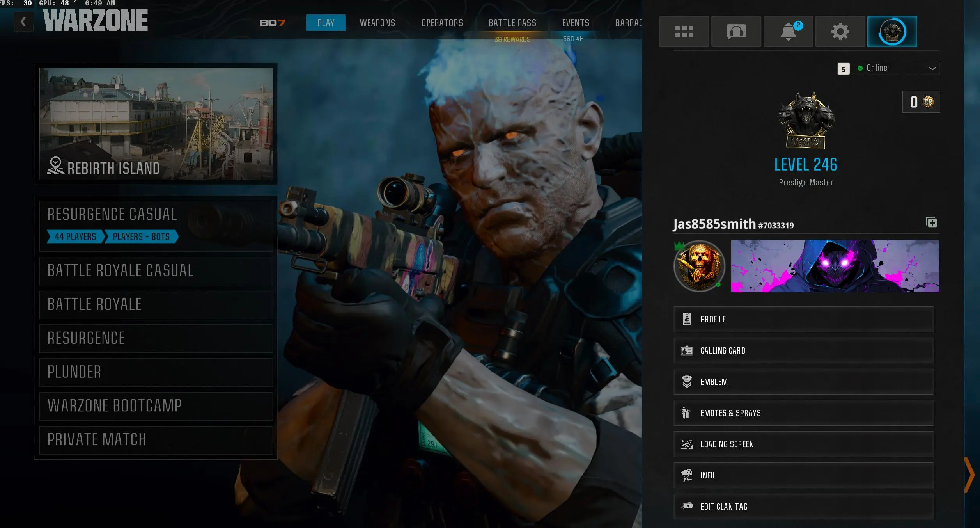Click the purple hooded calling card banner
The width and height of the screenshot is (980, 528).
click(x=835, y=266)
